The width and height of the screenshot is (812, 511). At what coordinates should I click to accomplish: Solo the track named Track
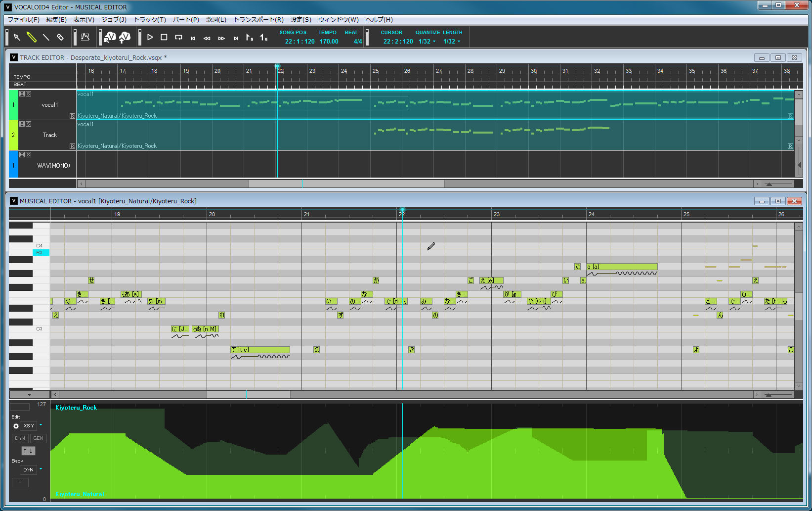28,124
